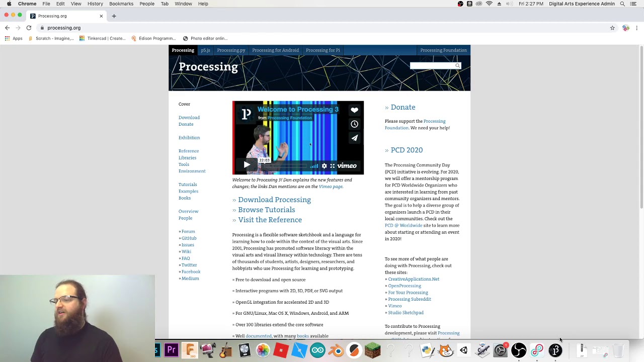Adjust the video volume bars
Image resolution: width=644 pixels, height=362 pixels.
click(x=314, y=166)
